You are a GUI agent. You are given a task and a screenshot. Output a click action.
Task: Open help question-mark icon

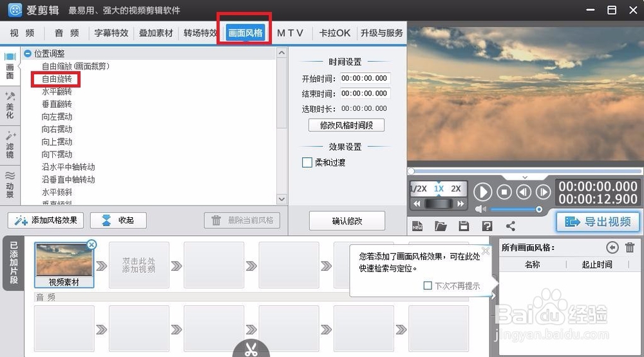[487, 226]
